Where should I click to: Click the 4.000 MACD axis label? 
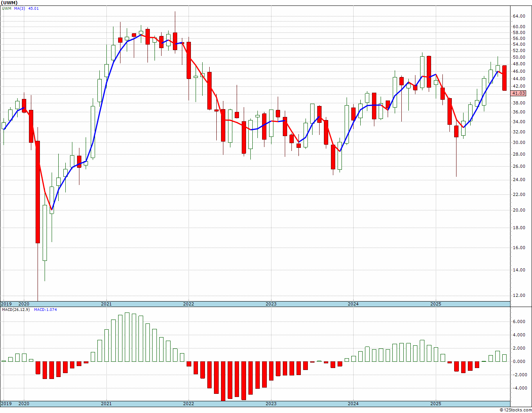[519, 335]
